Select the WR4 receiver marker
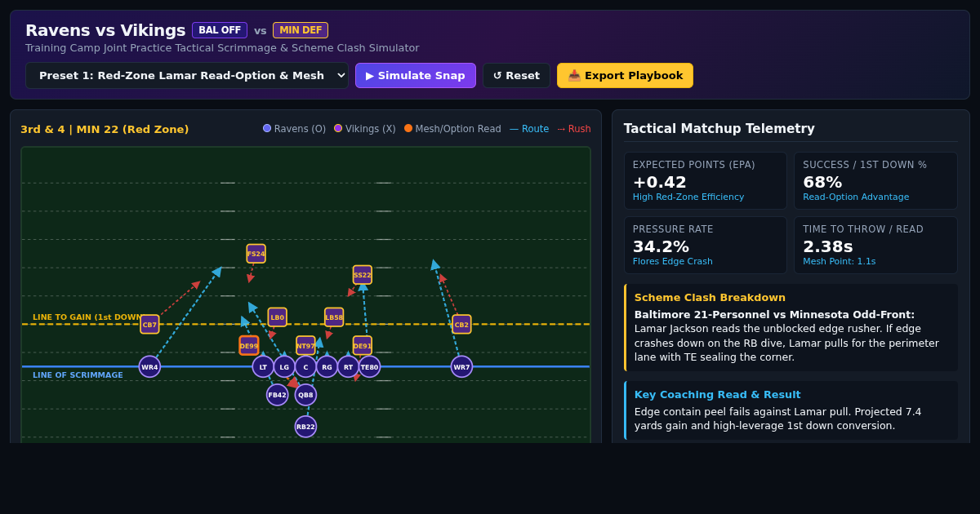Image resolution: width=980 pixels, height=514 pixels. click(149, 367)
